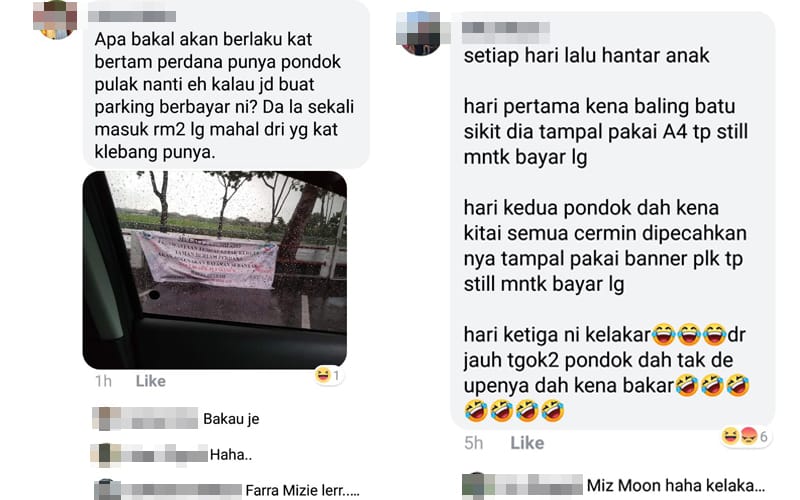Click the 5h timestamp on right comment
The height and width of the screenshot is (500, 800).
click(x=473, y=442)
